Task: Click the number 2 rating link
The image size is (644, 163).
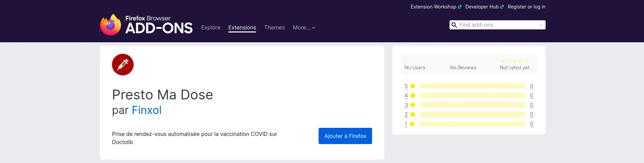Action: (x=406, y=114)
